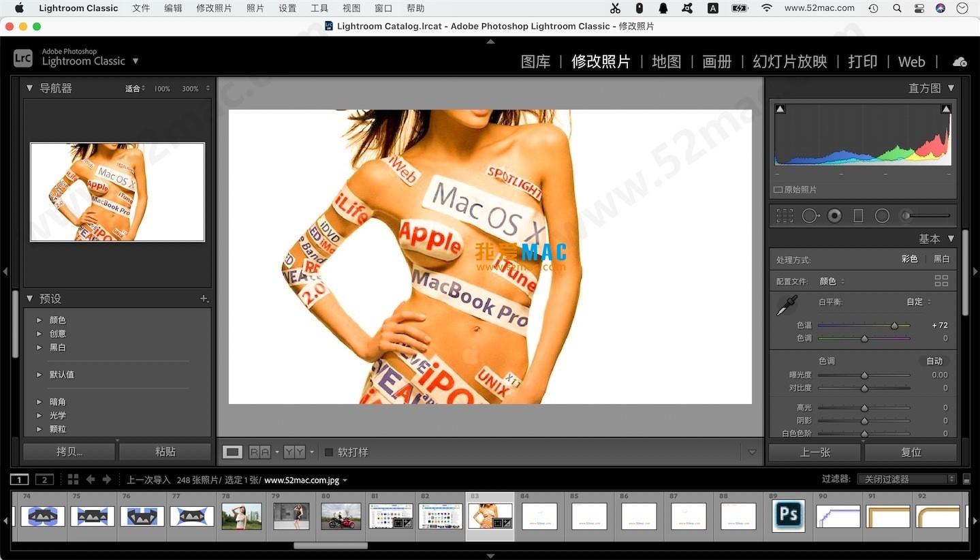Switch to the 幻灯片放映 module
This screenshot has height=560, width=980.
(789, 61)
